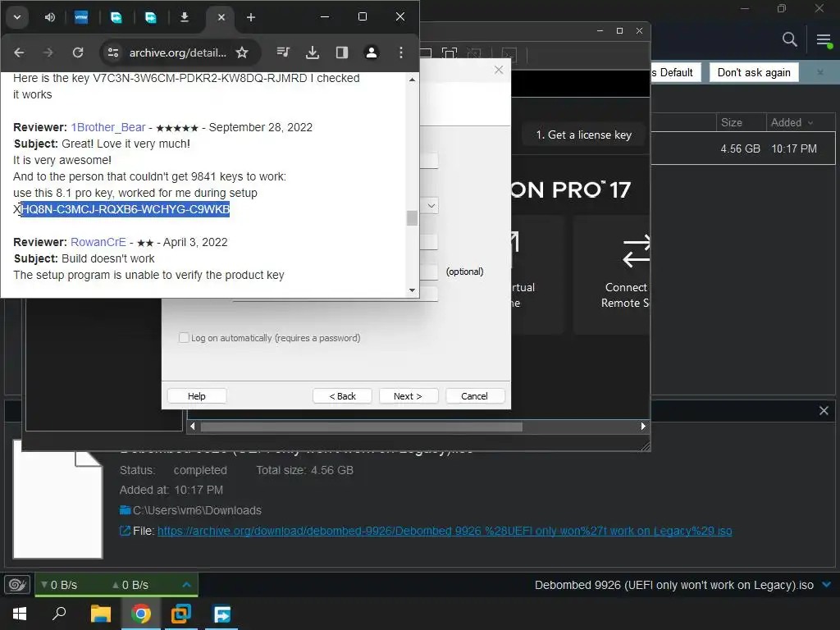
Task: Click the VMware horizontal scrollbar thumb
Action: click(x=361, y=427)
